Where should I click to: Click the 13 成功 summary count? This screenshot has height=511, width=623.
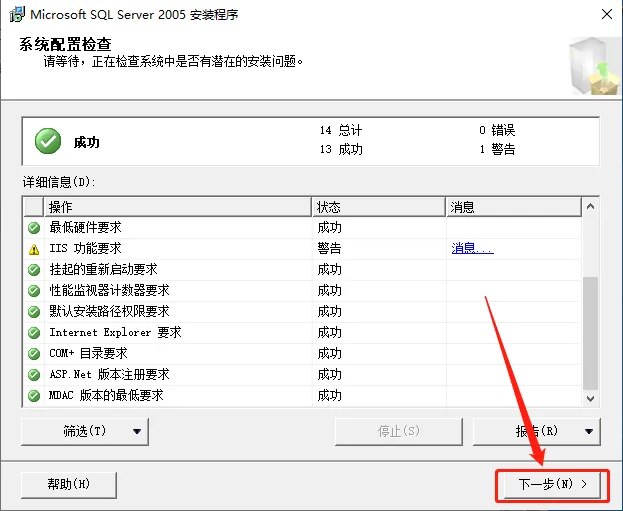341,149
